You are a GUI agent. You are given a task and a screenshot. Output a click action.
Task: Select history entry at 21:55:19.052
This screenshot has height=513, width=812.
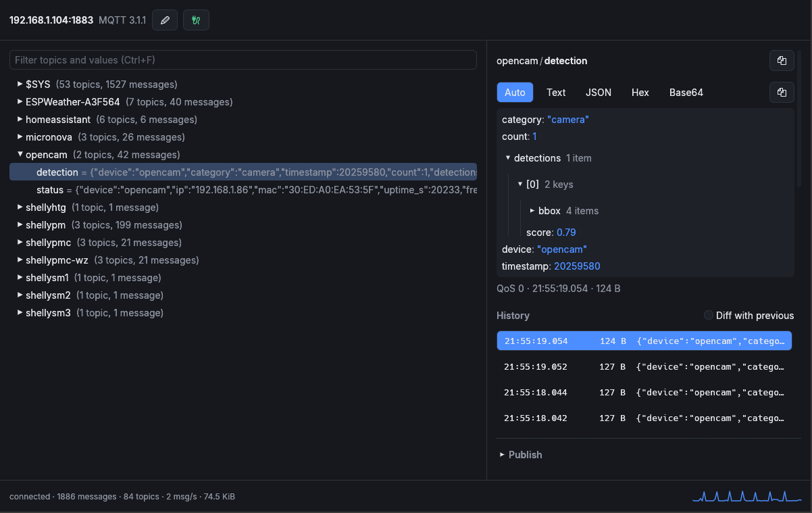(x=644, y=367)
